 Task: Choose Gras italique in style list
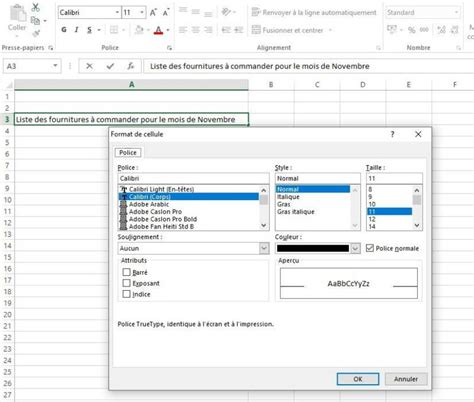pyautogui.click(x=296, y=212)
